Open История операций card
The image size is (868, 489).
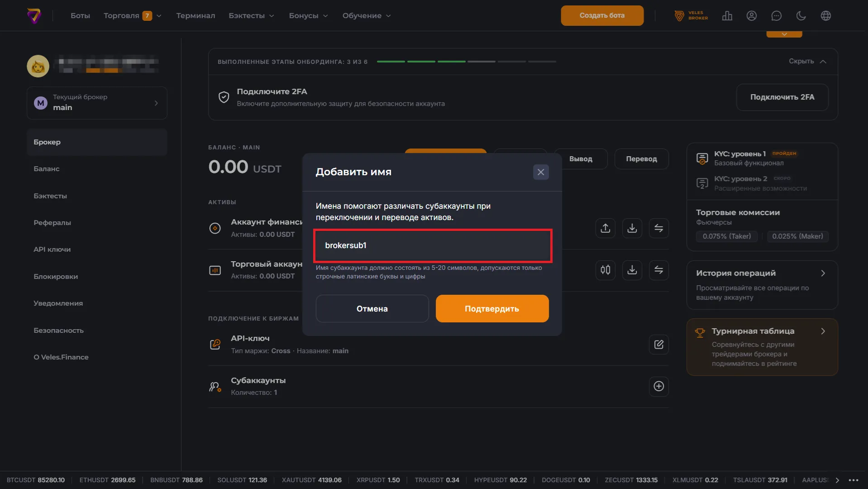coord(762,285)
